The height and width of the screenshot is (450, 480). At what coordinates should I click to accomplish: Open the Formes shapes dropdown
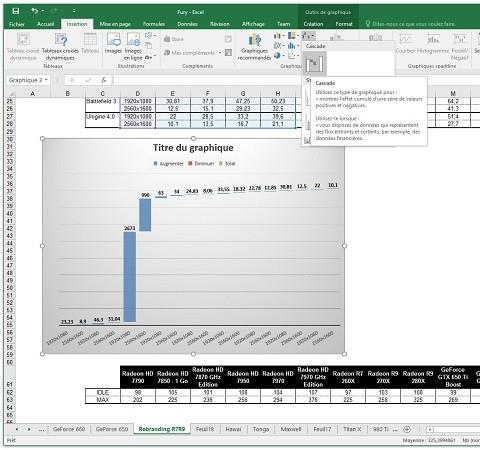(x=150, y=35)
